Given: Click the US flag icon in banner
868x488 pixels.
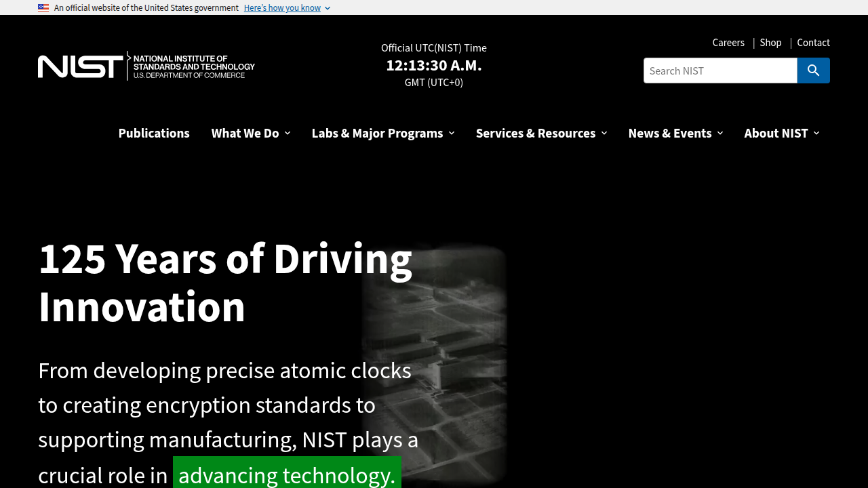Looking at the screenshot, I should (43, 7).
